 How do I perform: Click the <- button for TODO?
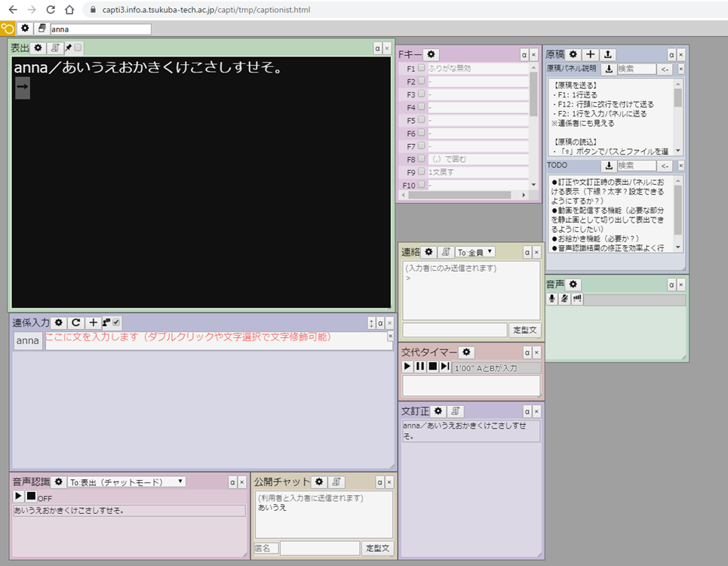click(x=665, y=166)
